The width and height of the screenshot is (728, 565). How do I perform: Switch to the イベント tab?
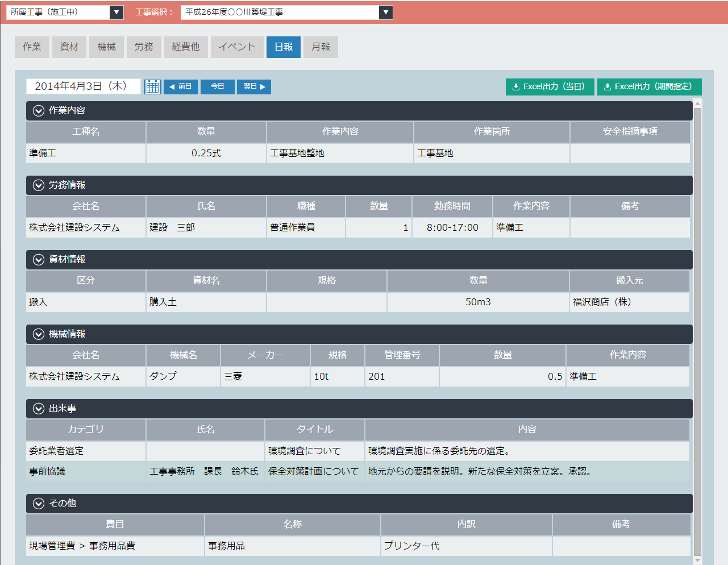pyautogui.click(x=237, y=47)
